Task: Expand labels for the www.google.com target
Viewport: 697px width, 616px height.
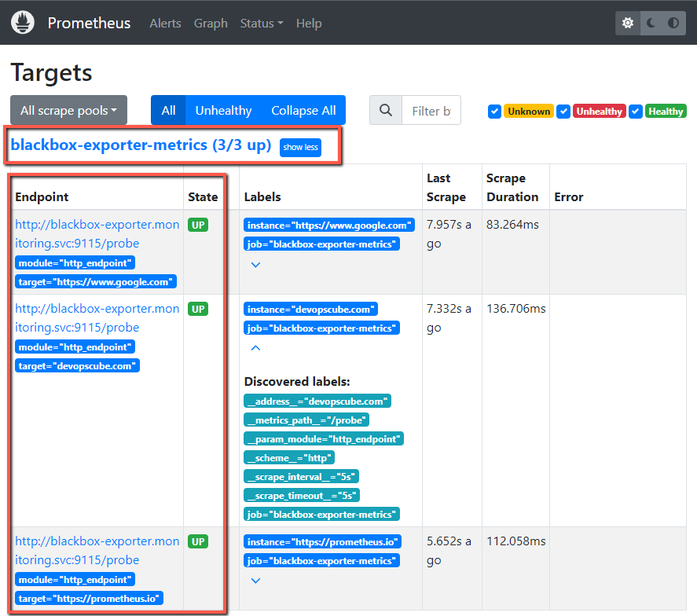Action: coord(255,265)
